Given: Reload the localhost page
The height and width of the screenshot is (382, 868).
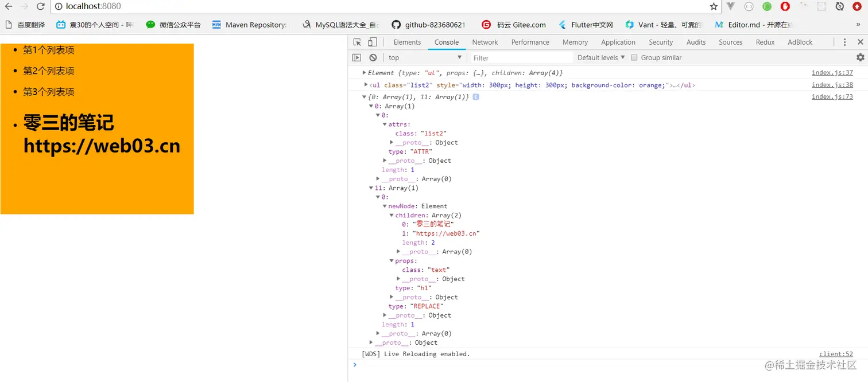Looking at the screenshot, I should 41,6.
